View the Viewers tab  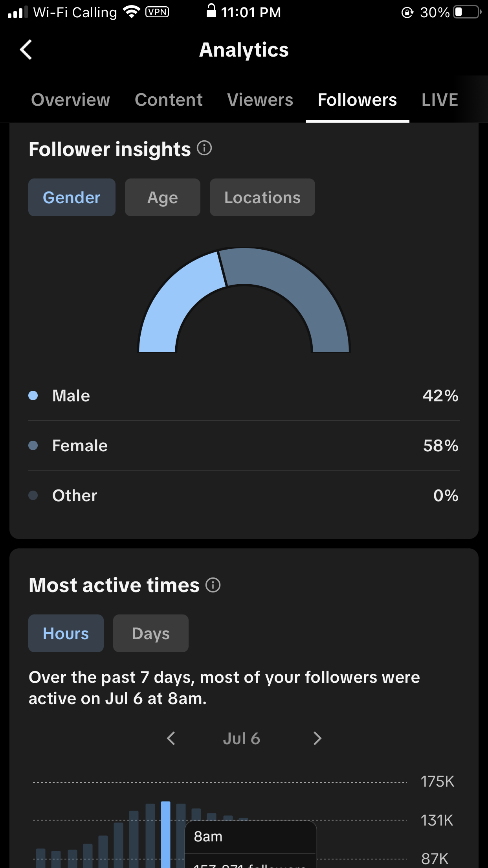point(260,100)
